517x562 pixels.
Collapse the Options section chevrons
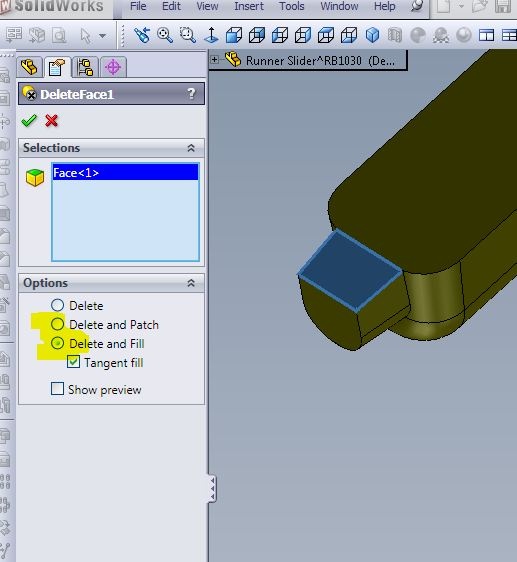click(191, 283)
